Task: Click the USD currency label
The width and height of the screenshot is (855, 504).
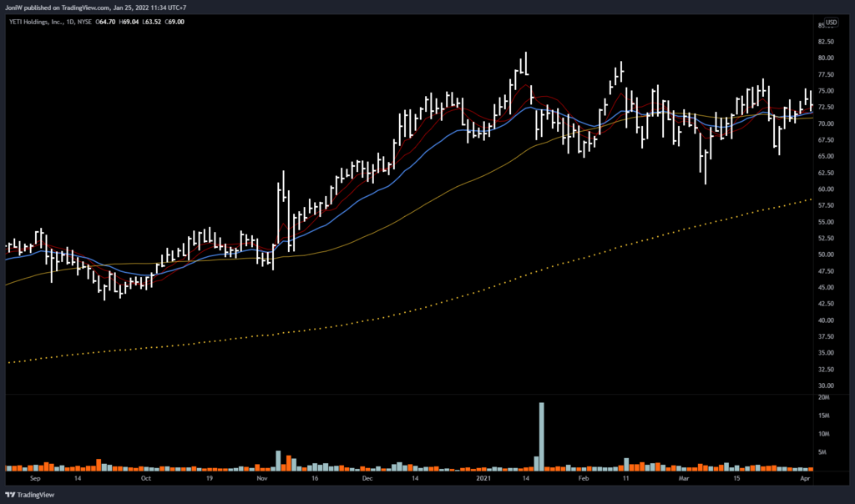Action: (831, 22)
